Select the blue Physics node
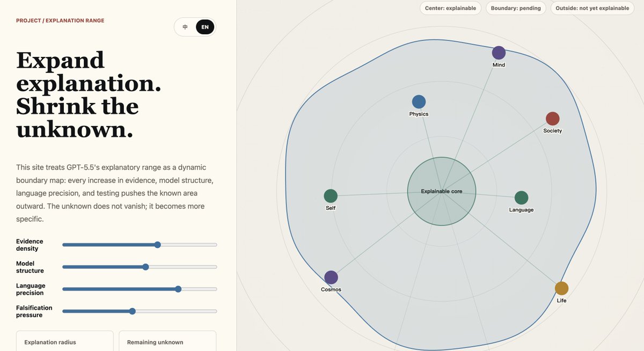This screenshot has width=644, height=351. (x=419, y=101)
